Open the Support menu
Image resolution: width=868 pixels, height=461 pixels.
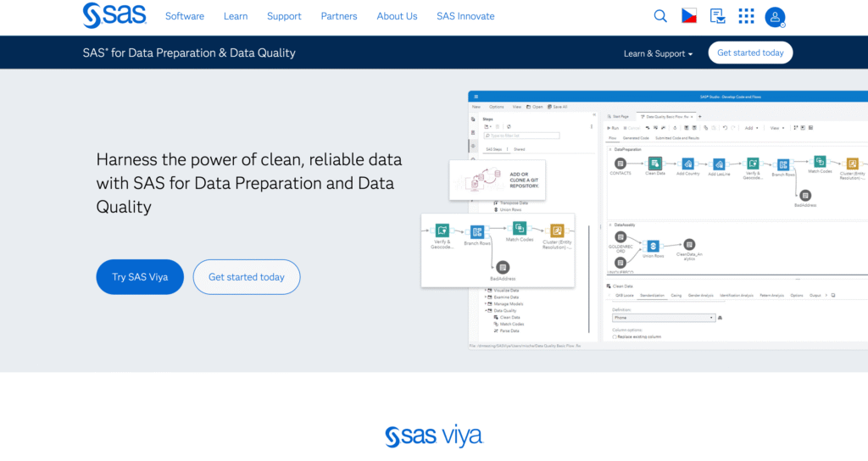(284, 16)
